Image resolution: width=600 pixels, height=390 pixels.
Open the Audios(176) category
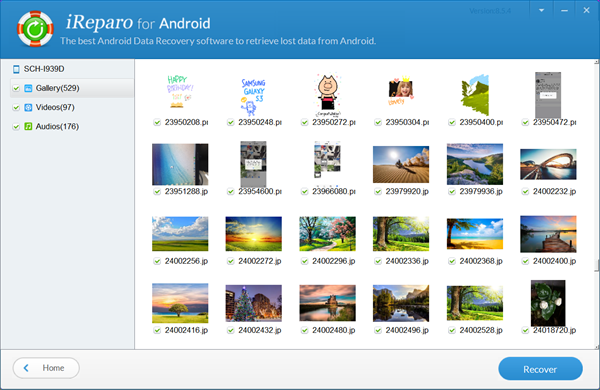[x=57, y=127]
